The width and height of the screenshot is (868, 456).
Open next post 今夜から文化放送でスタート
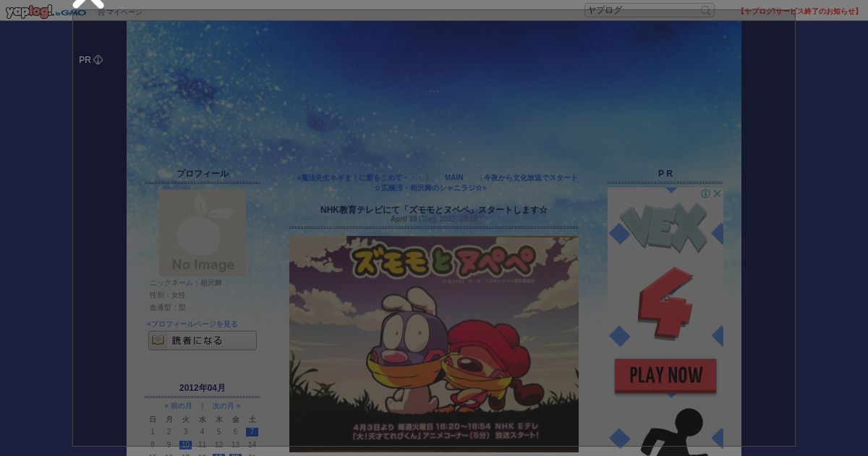tap(531, 178)
